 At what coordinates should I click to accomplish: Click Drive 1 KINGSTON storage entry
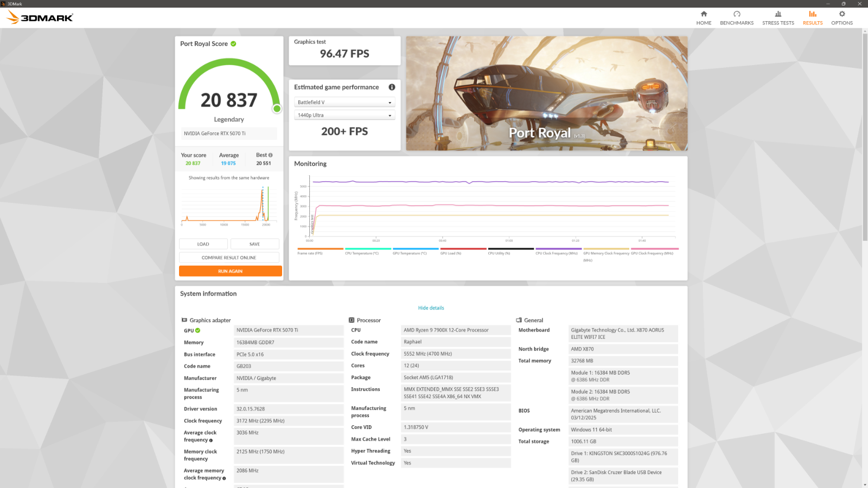623,457
